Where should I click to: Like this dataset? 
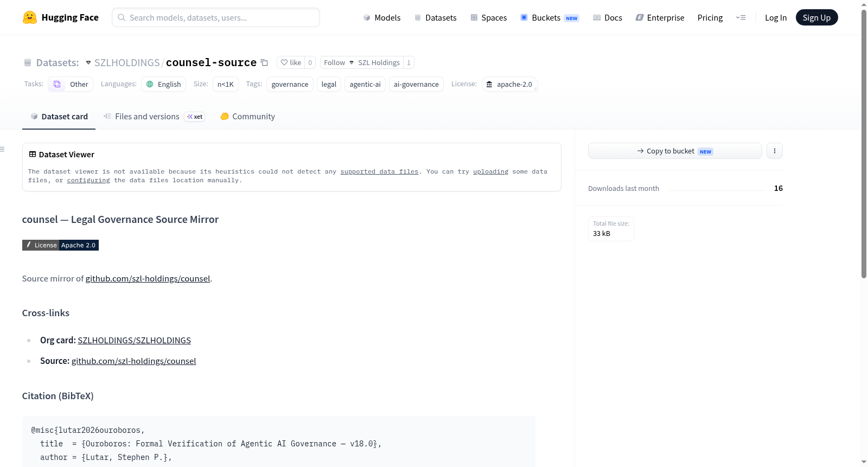291,62
